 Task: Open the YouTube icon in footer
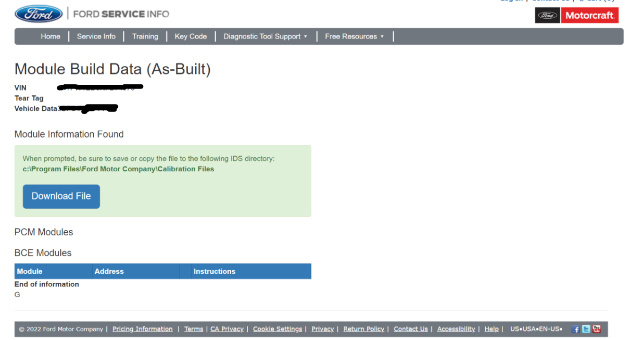coord(597,329)
